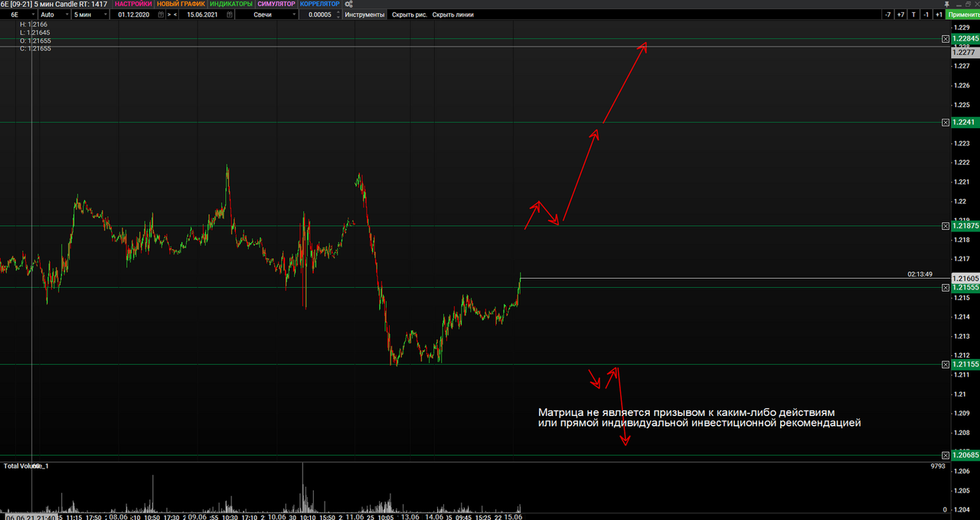This screenshot has height=520, width=980.
Task: Expand the Auto mode dropdown
Action: coord(54,15)
